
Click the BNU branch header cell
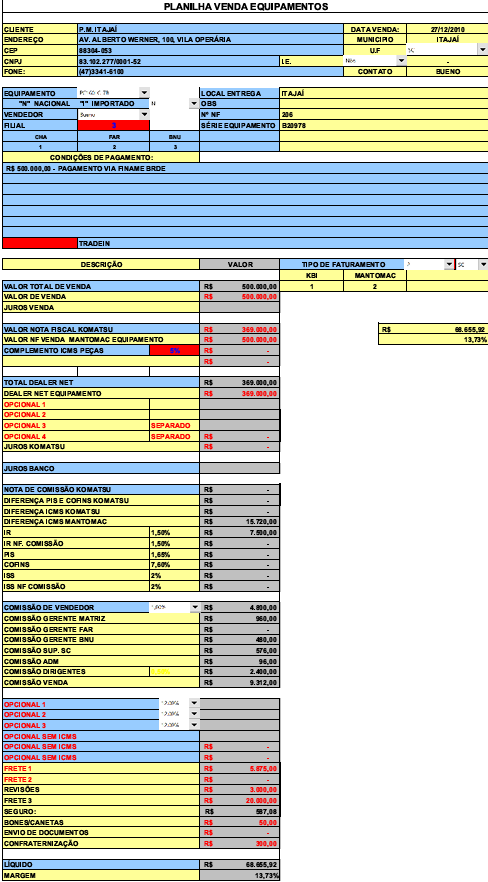click(175, 136)
